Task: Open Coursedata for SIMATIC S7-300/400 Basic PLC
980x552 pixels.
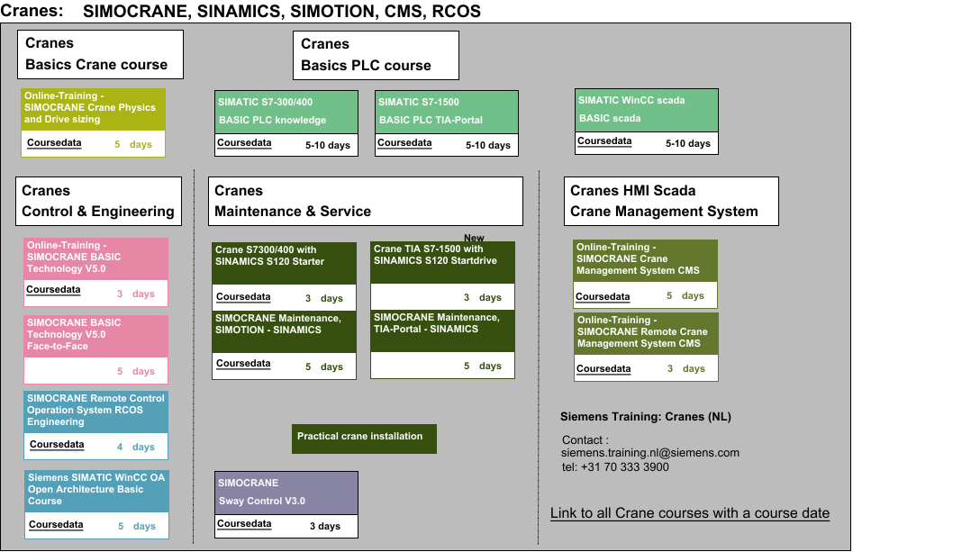Action: 243,142
